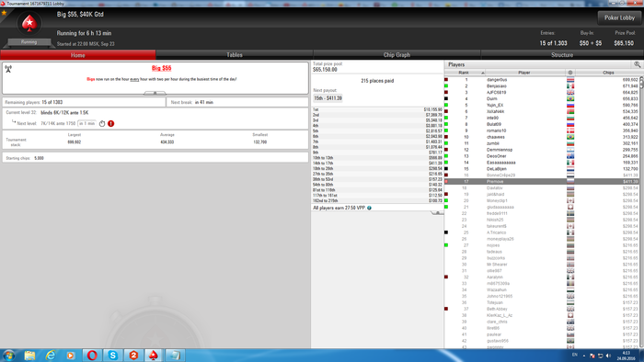Viewport: 644px width, 362px height.
Task: Click Argentina flag beside Demmiennsp
Action: coord(570,150)
